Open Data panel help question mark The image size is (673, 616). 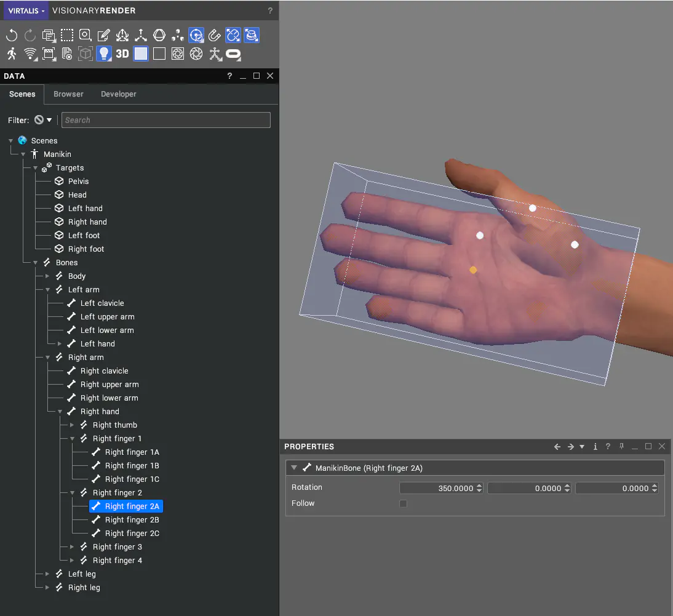click(229, 76)
